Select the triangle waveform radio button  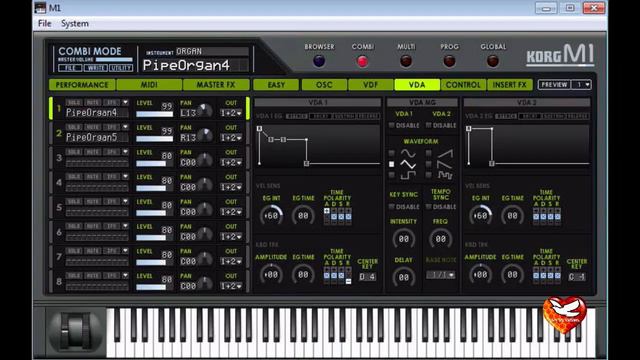pos(391,164)
